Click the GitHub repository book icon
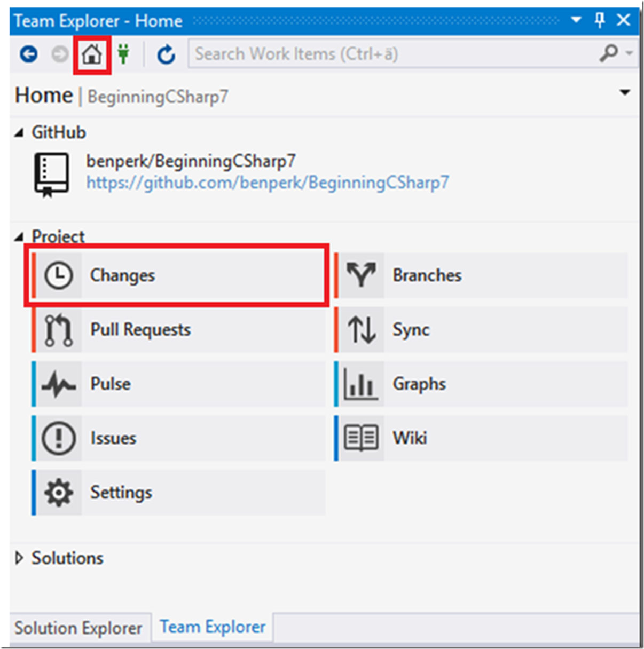This screenshot has width=644, height=649. 51,174
